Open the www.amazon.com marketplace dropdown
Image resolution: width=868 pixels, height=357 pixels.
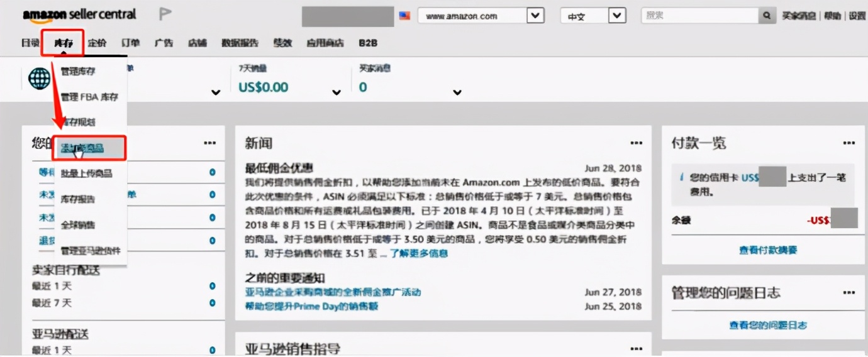[x=481, y=16]
